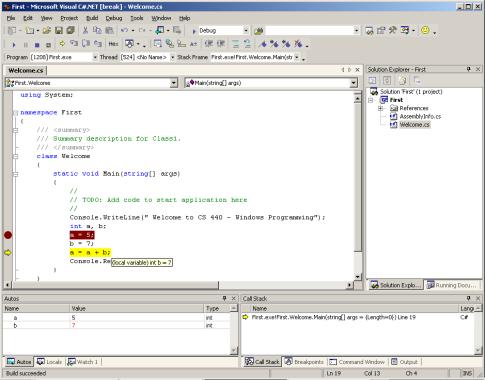The height and width of the screenshot is (380, 485).
Task: Click the Restart debugging icon
Action: tap(48, 44)
